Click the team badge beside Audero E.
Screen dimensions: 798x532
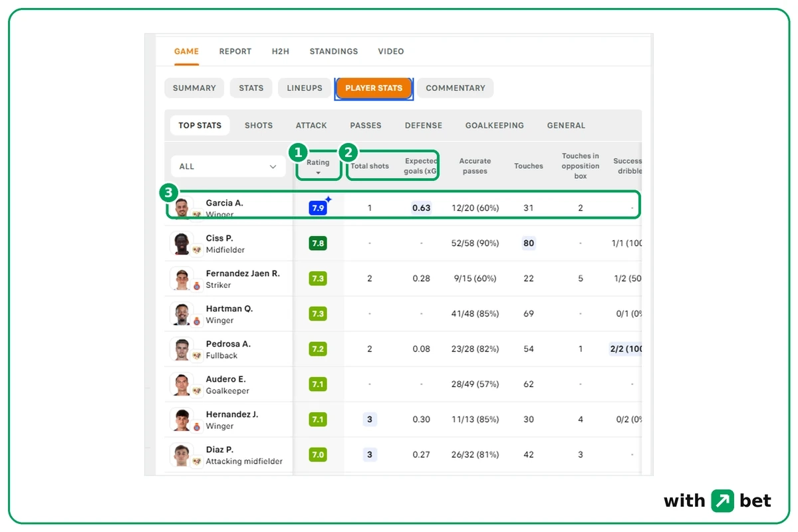tap(197, 392)
